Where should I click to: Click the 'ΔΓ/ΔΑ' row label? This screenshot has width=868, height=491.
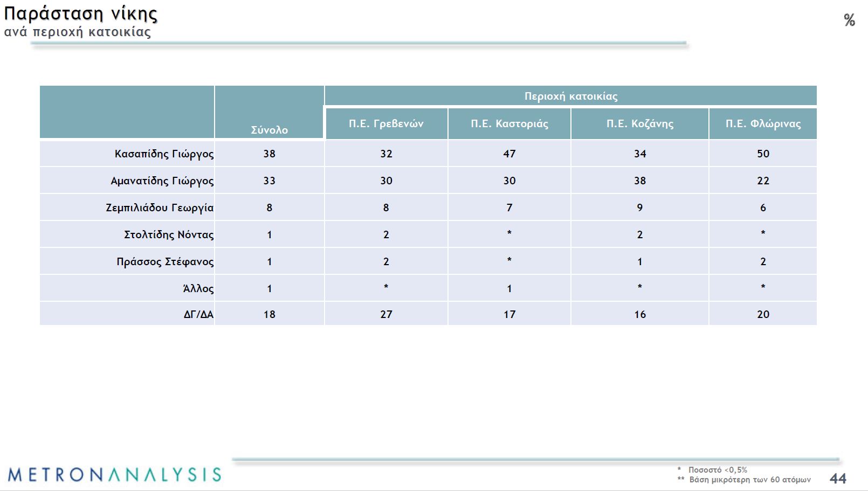(x=198, y=314)
